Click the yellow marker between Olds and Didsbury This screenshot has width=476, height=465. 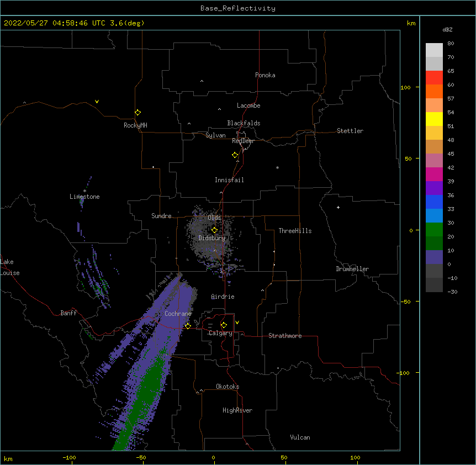(x=215, y=230)
